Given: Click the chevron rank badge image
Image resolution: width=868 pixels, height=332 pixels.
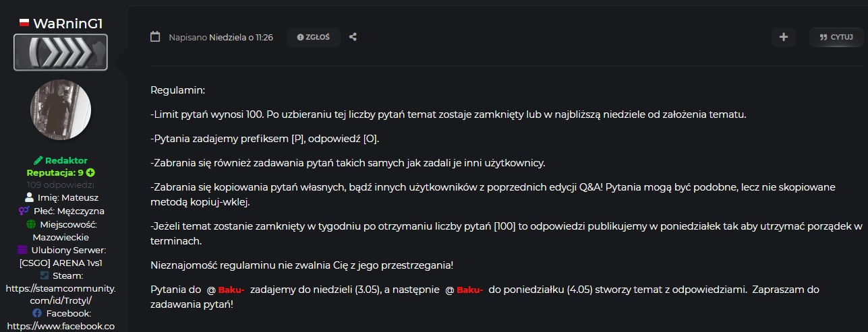Looking at the screenshot, I should tap(61, 53).
